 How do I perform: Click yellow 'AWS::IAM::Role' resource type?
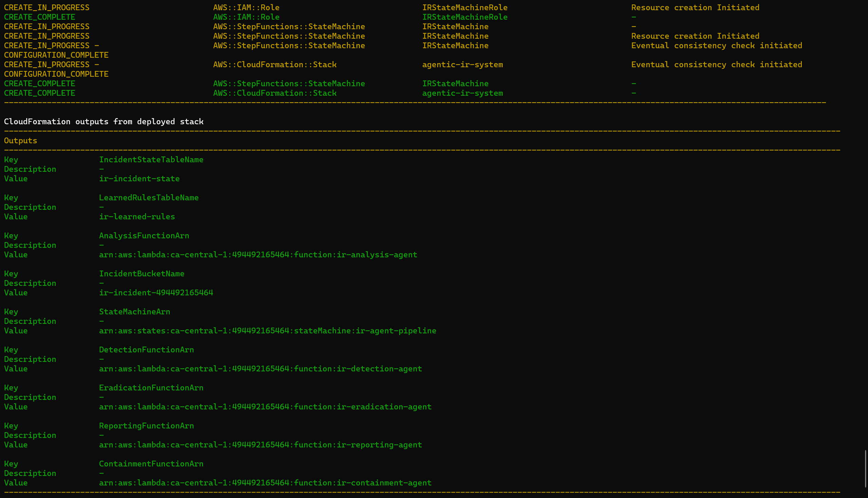coord(246,7)
